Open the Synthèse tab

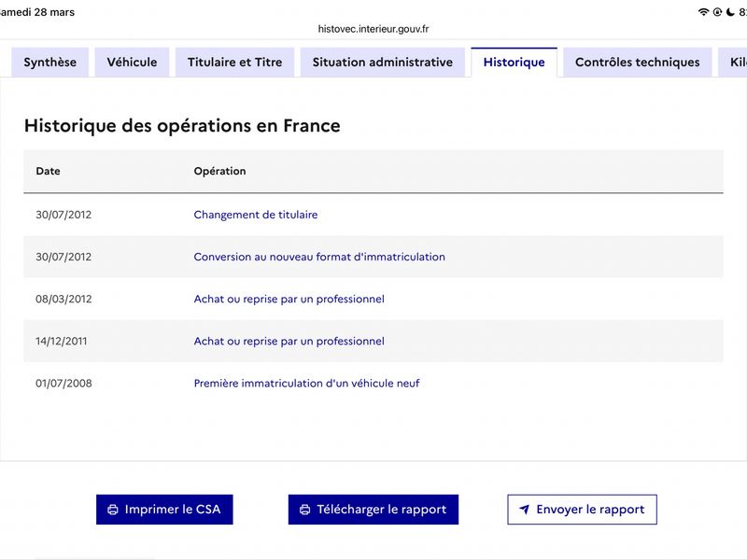click(x=50, y=63)
